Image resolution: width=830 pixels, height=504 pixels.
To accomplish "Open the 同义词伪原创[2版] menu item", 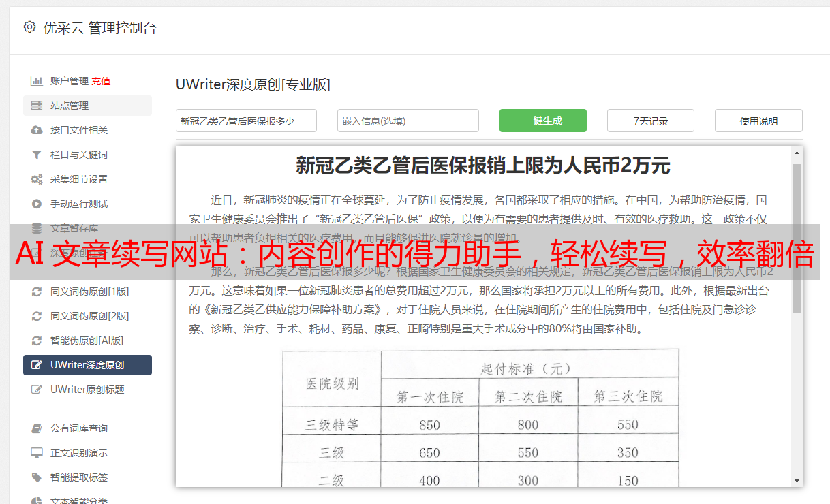I will click(89, 316).
